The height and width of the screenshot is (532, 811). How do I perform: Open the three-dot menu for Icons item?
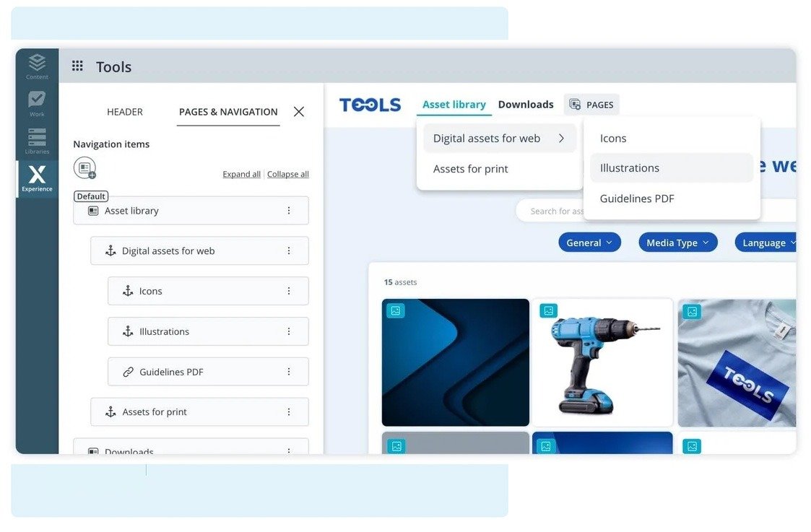289,291
